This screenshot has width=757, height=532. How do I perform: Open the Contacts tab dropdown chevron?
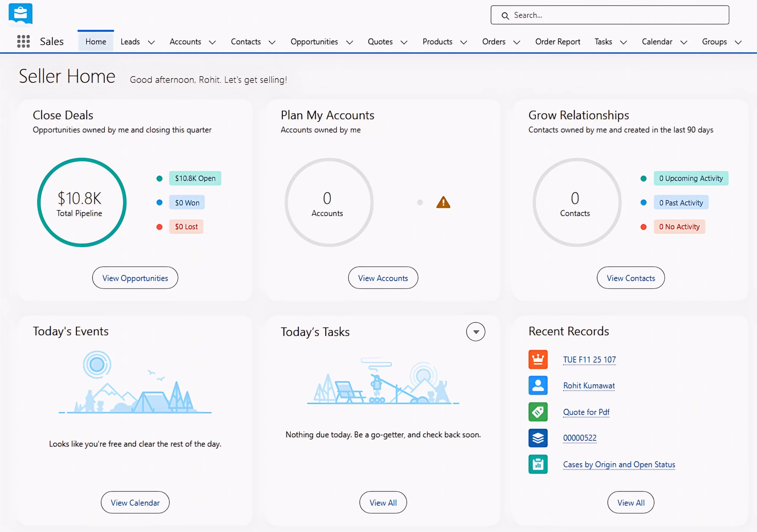272,42
